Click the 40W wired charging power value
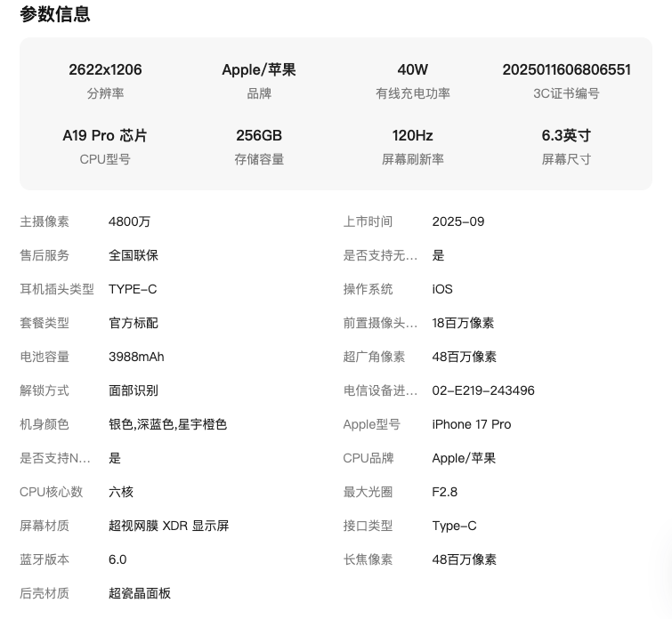This screenshot has width=672, height=619. pyautogui.click(x=412, y=69)
